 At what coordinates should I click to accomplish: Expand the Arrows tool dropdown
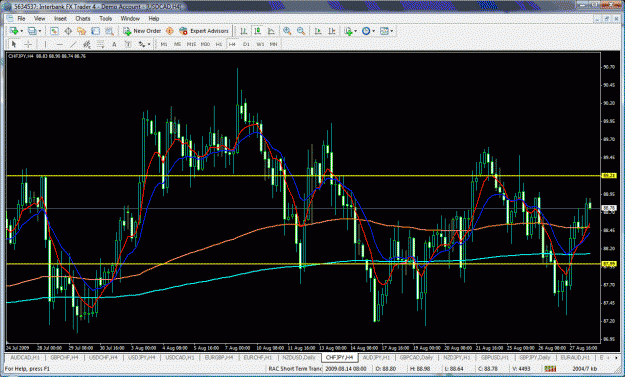pyautogui.click(x=149, y=44)
